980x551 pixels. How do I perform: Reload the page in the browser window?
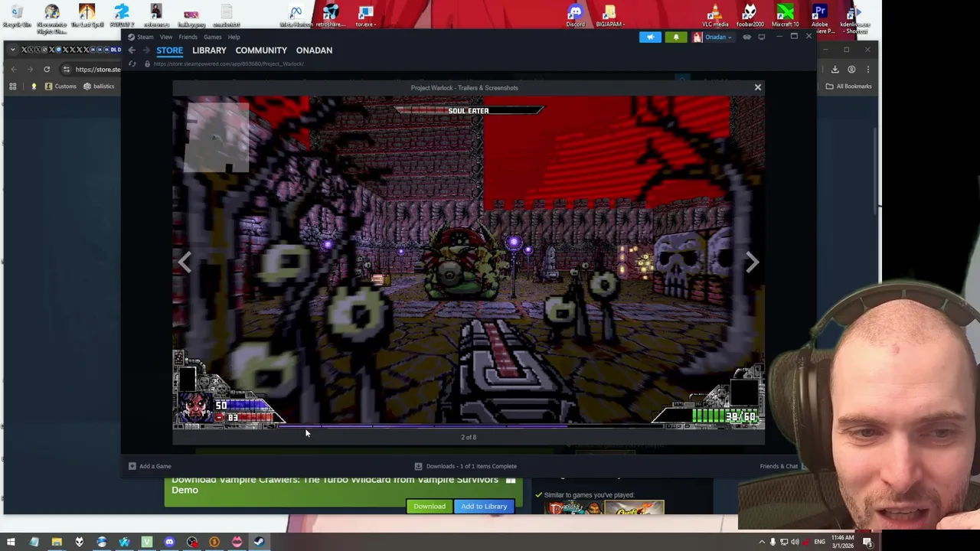[x=47, y=70]
